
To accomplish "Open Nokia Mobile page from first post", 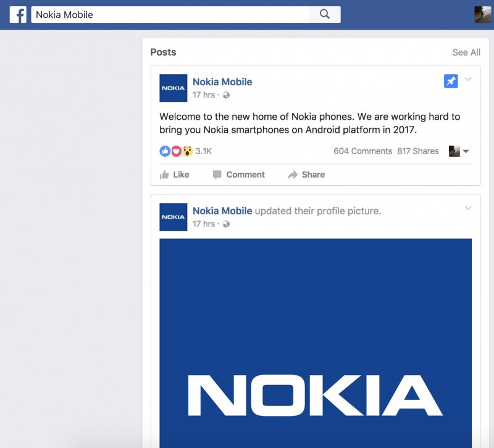I will click(x=222, y=82).
